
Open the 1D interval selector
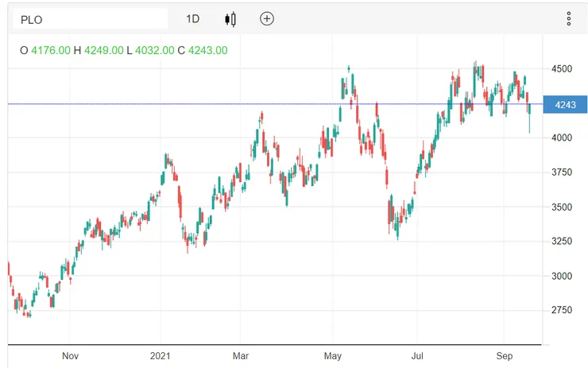[193, 19]
